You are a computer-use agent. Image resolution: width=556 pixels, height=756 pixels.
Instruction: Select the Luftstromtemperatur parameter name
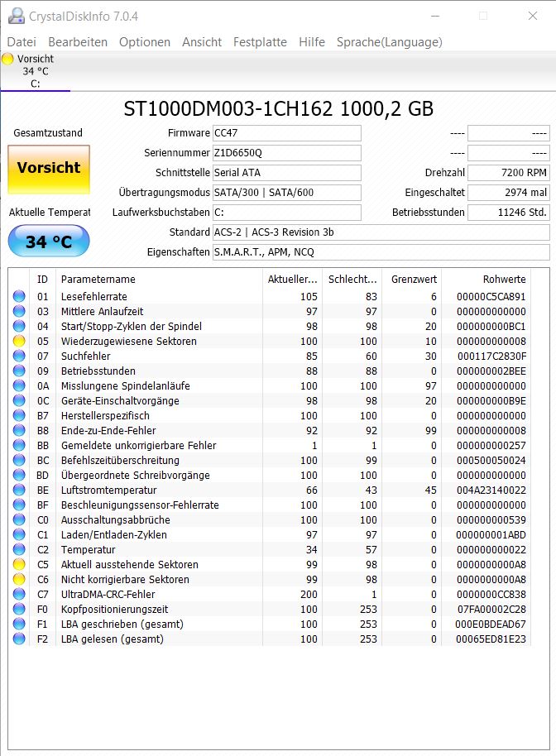(108, 490)
